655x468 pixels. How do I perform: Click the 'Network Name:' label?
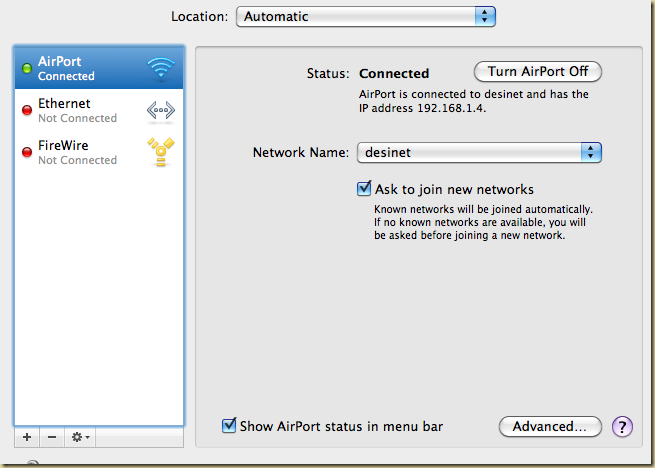coord(301,153)
